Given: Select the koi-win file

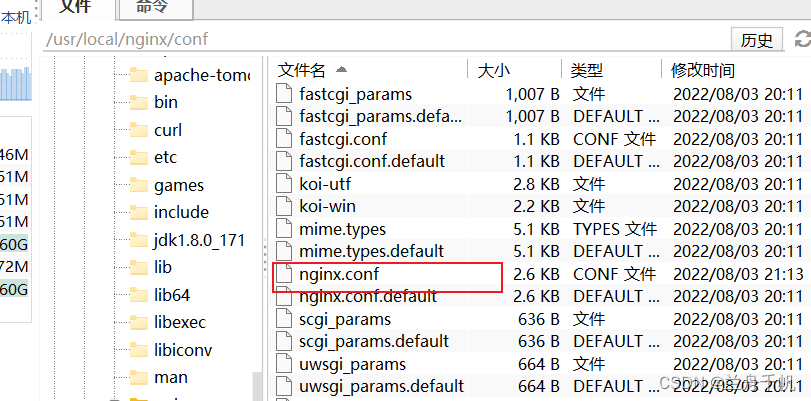Looking at the screenshot, I should pyautogui.click(x=327, y=206).
